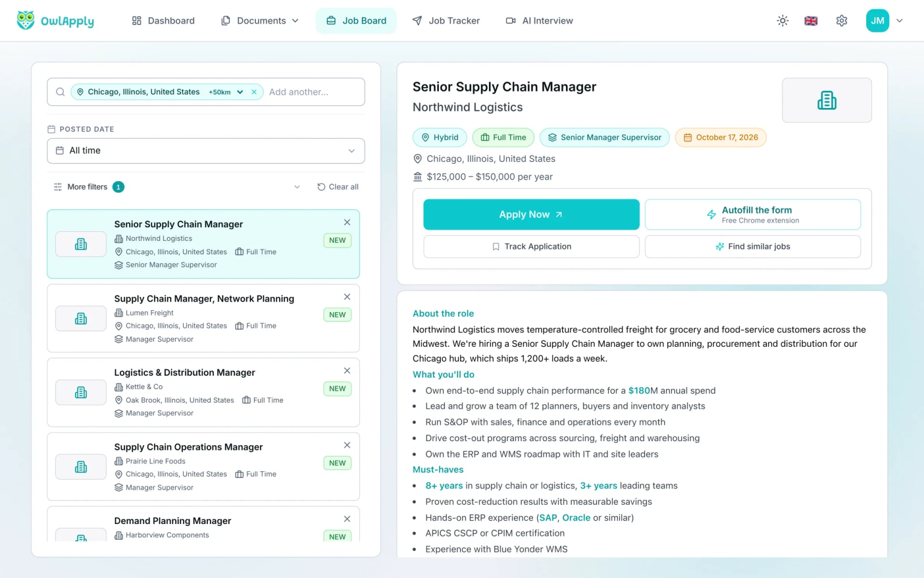Click the filter count badge 1

118,187
